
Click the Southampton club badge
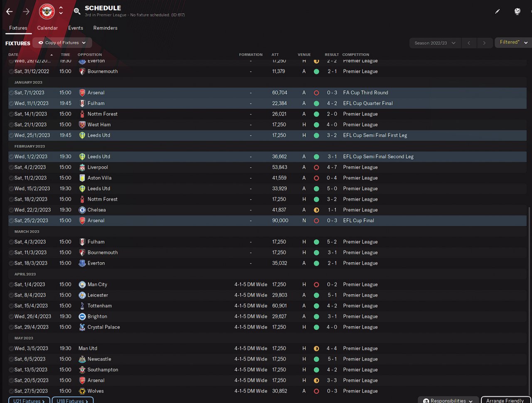pyautogui.click(x=82, y=370)
